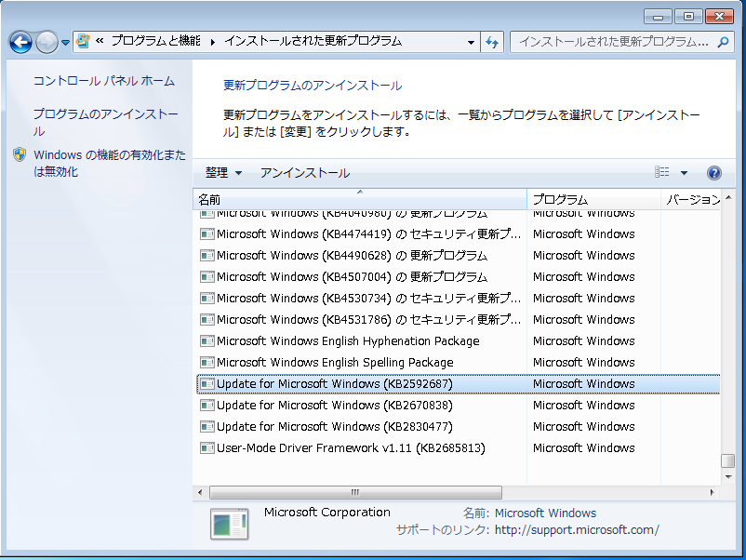
Task: Click the details pane update thumbnail
Action: (x=230, y=524)
